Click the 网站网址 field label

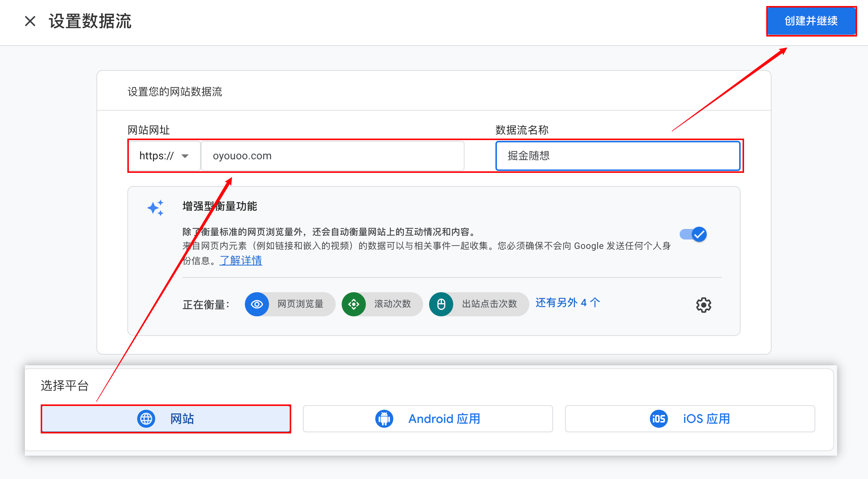[149, 130]
